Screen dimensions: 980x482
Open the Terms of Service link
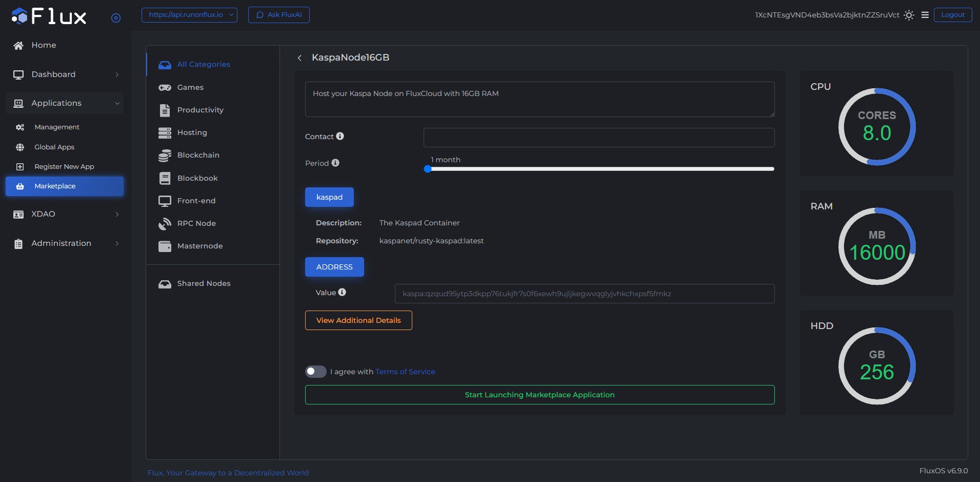coord(405,372)
